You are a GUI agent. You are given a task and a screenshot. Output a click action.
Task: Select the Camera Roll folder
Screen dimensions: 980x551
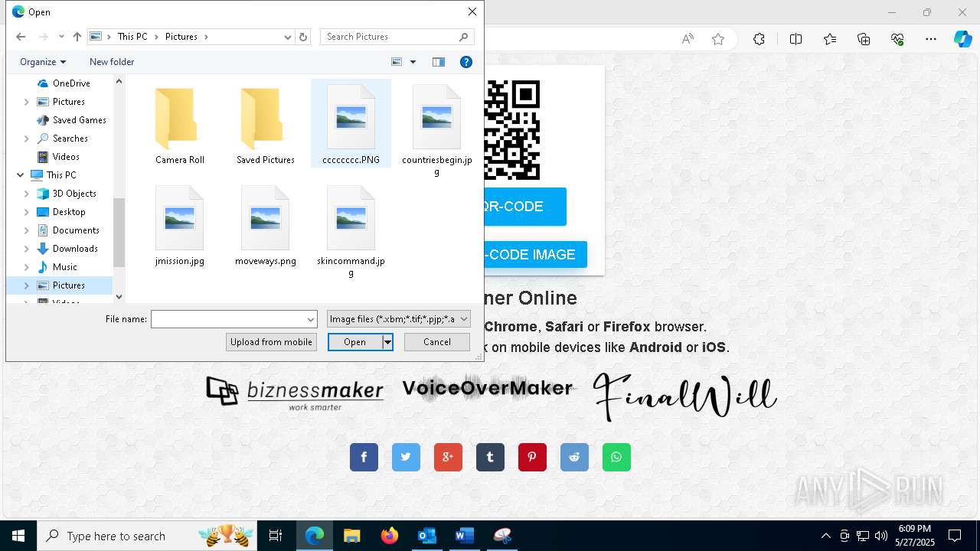click(x=180, y=125)
